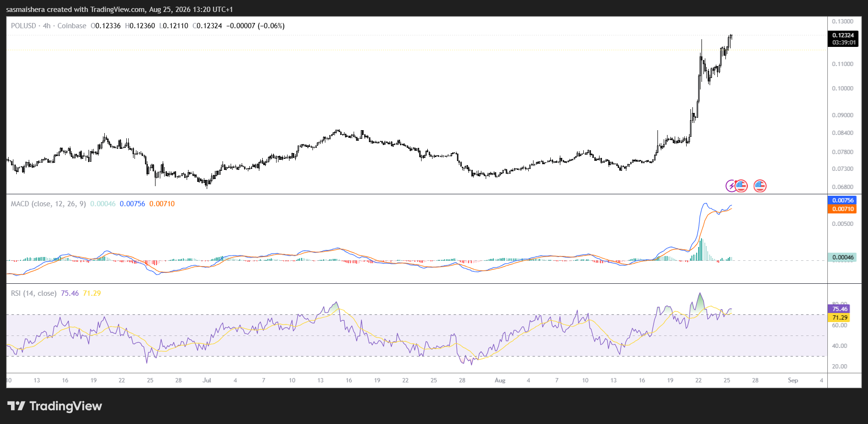Click the 0.13000 price level on the scale
868x424 pixels.
tap(843, 22)
